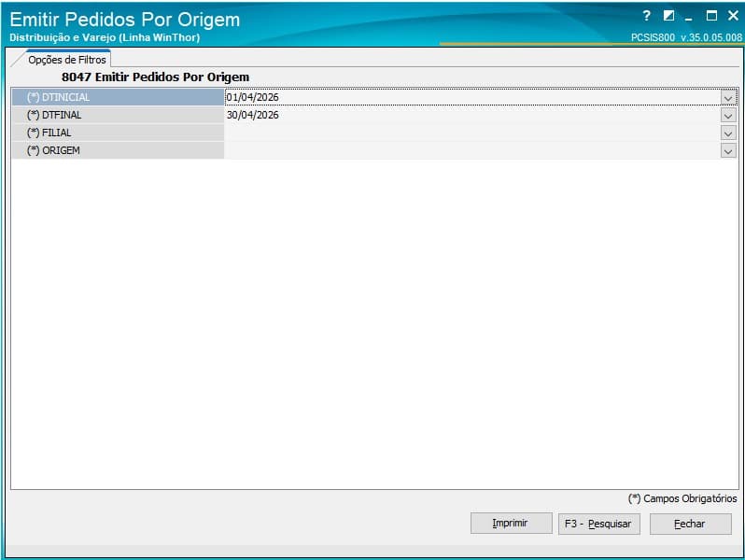Click the F3 - Pesquisar button
The image size is (745, 560).
[598, 524]
